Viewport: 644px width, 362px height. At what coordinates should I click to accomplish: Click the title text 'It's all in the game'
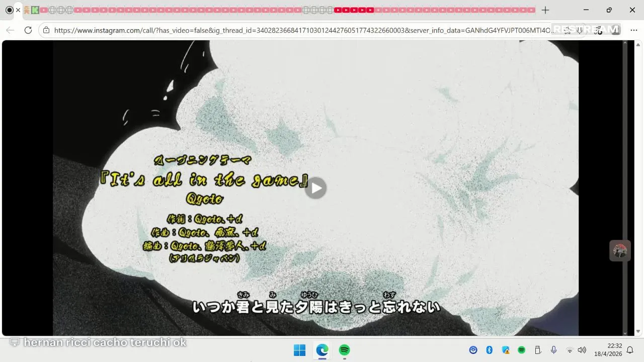point(204,180)
